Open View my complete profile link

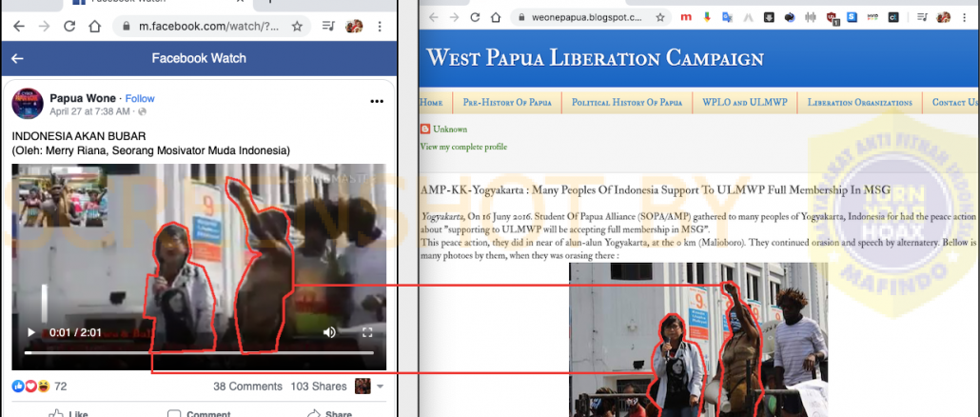pos(463,147)
